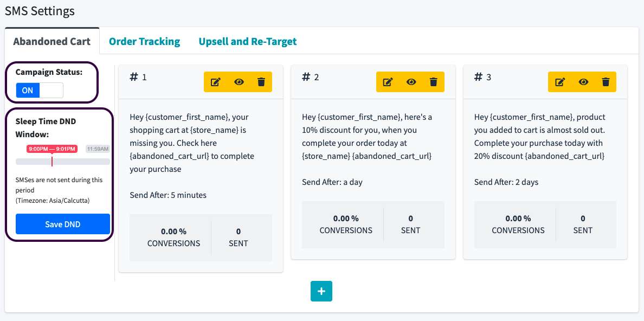Switch to the Order Tracking tab
The image size is (644, 321).
(x=144, y=41)
